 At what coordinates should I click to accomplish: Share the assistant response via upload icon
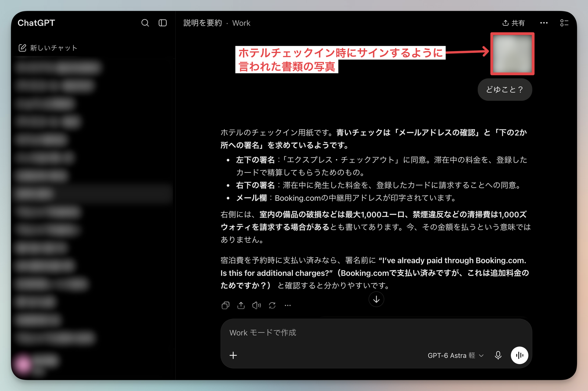pyautogui.click(x=241, y=305)
